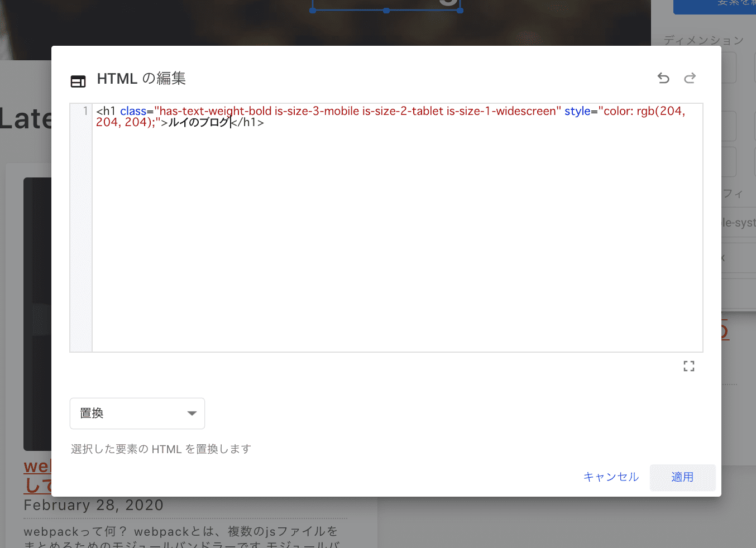Place cursor after ルイのブログ text
Viewport: 756px width, 548px height.
pyautogui.click(x=231, y=122)
